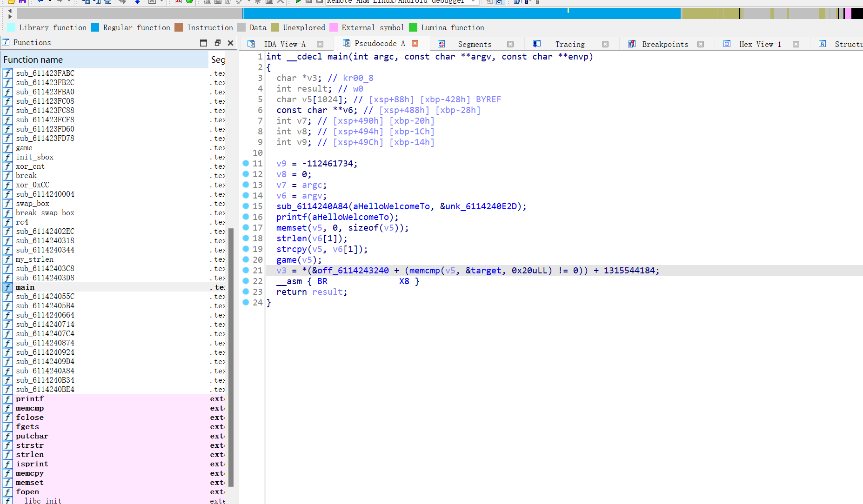Click the Regular function blue legend swatch

pyautogui.click(x=95, y=27)
